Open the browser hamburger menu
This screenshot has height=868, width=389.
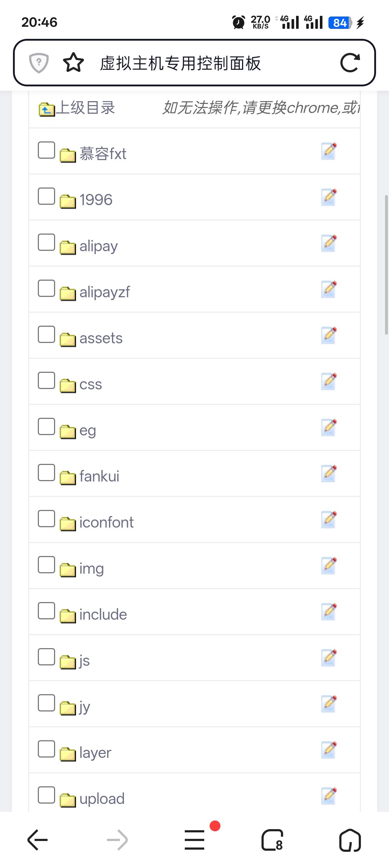tap(195, 840)
